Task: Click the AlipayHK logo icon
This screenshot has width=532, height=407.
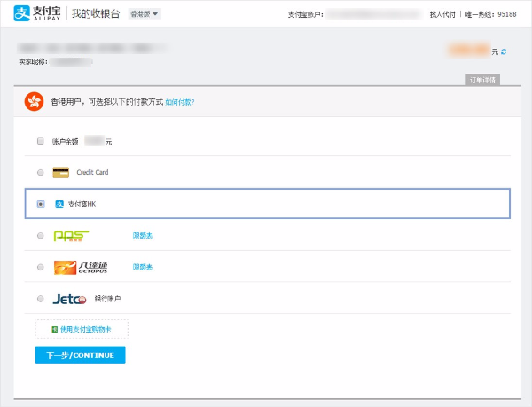Action: pyautogui.click(x=59, y=204)
